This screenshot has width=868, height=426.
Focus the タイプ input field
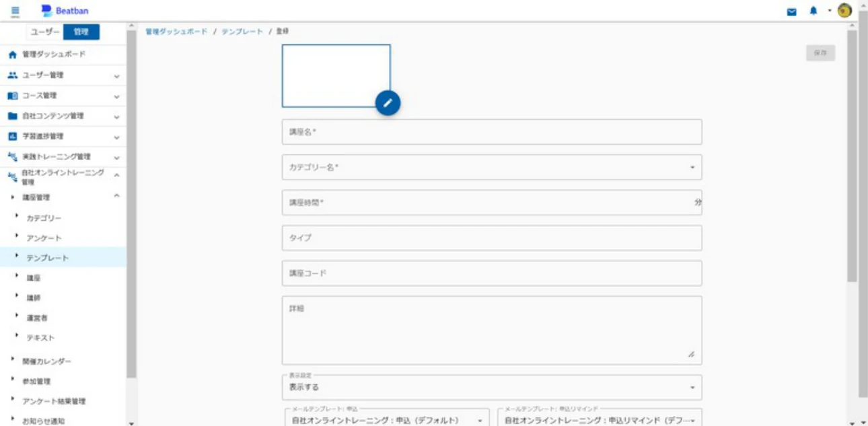pos(492,238)
